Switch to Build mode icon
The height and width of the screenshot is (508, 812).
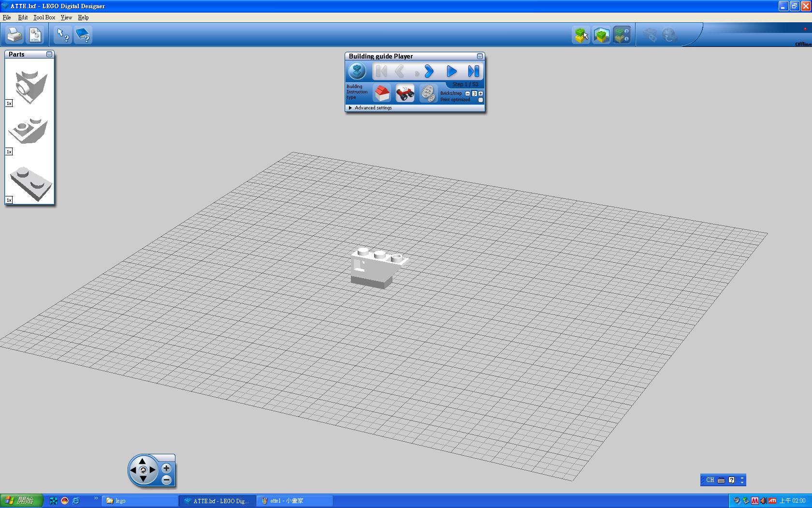pos(581,35)
